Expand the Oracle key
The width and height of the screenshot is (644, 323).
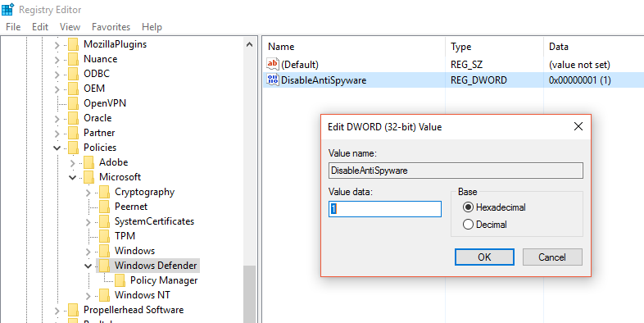point(57,119)
